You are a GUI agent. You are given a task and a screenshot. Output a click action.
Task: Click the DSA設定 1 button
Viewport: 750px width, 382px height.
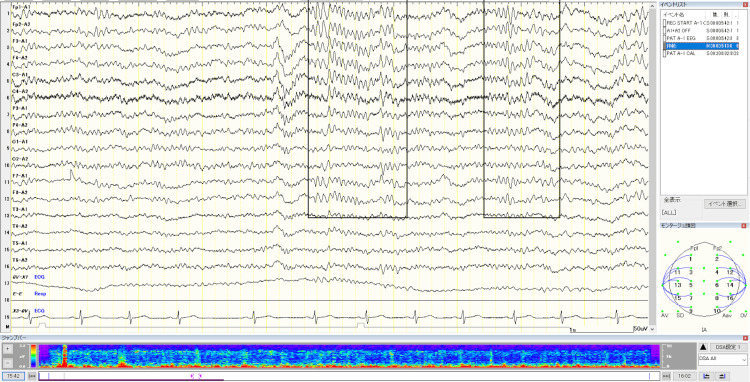point(728,347)
